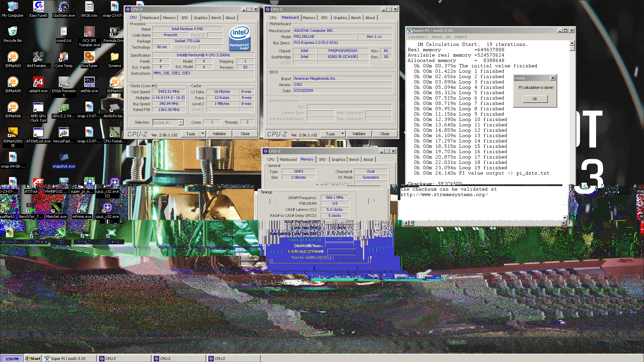This screenshot has height=362, width=644.
Task: Click mainboard Model P5Q DELUXE field
Action: [324, 37]
